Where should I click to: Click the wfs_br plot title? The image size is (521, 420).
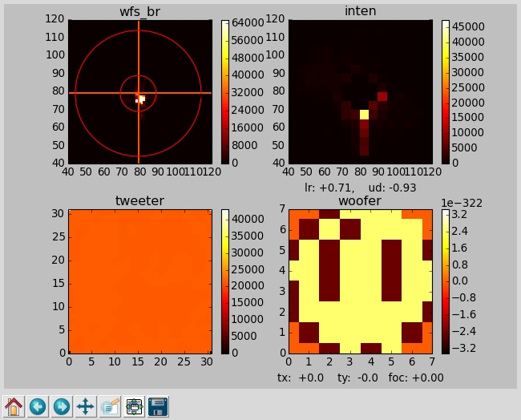coord(140,12)
